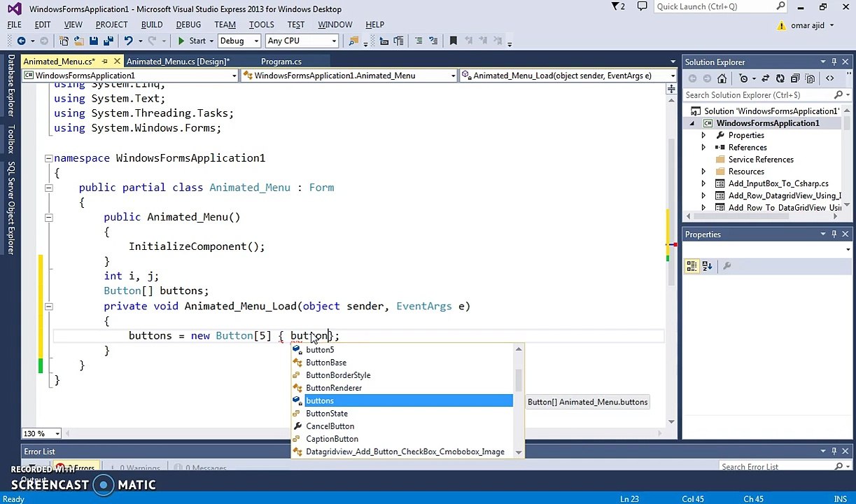Pin toggle for the Solution Explorer panel
The width and height of the screenshot is (856, 504).
click(834, 62)
